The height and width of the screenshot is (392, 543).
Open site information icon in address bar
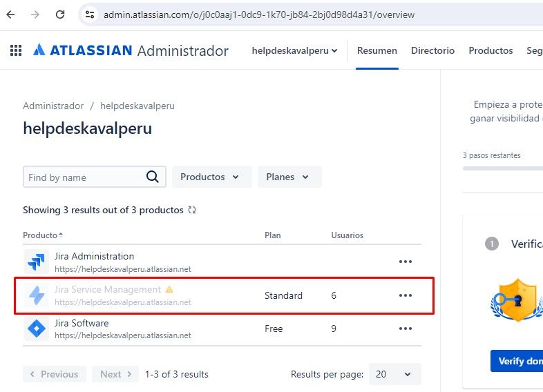pos(90,14)
